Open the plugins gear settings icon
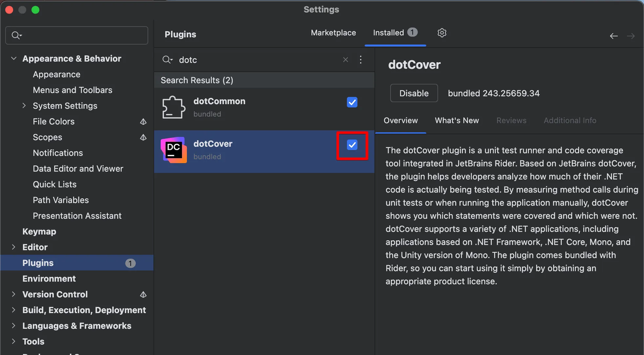Screen dimensions: 644x355 click(442, 33)
